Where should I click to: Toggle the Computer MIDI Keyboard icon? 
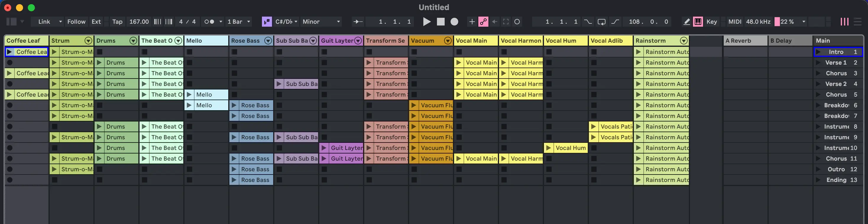point(698,22)
